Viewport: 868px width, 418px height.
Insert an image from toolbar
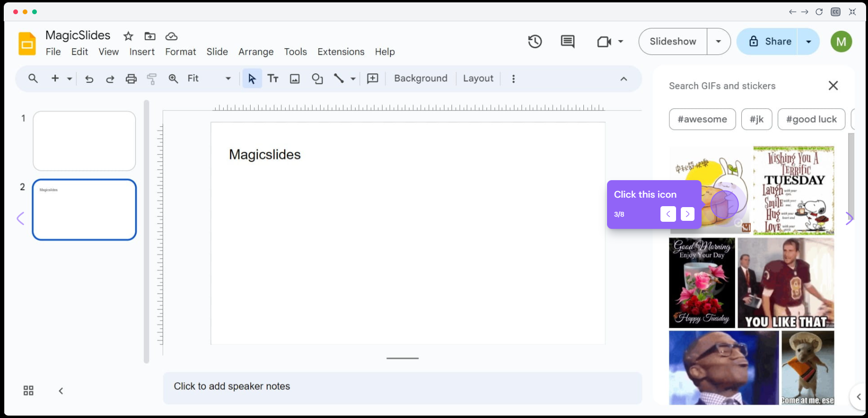point(295,79)
